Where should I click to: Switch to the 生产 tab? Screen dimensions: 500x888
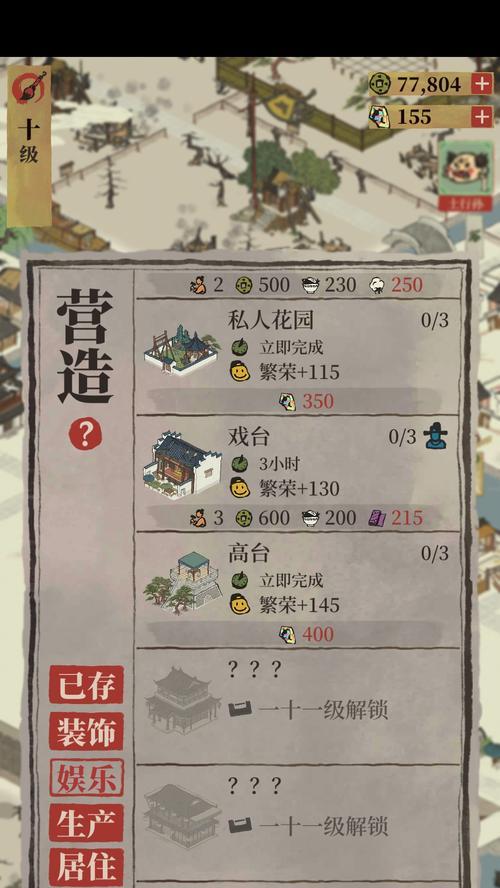point(86,823)
